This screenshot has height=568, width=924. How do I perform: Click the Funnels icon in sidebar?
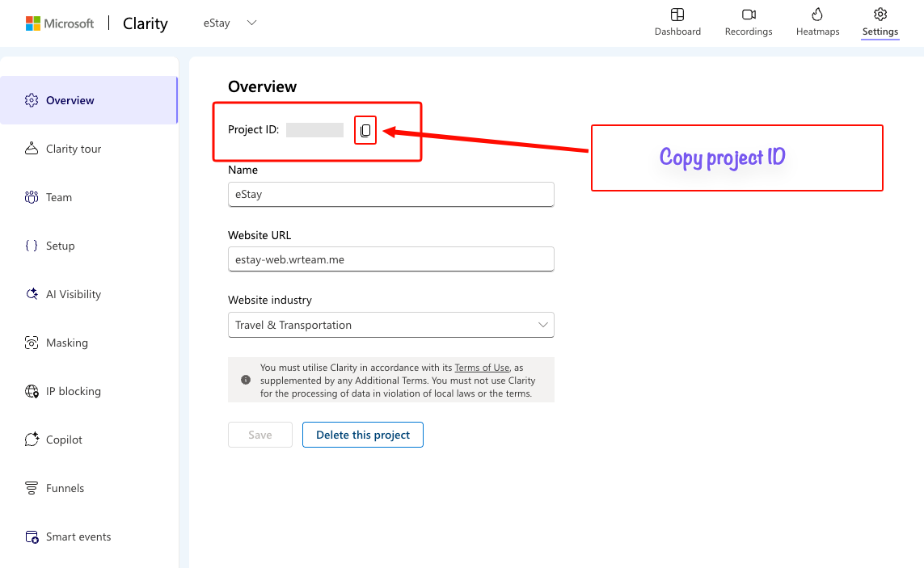[x=32, y=488]
